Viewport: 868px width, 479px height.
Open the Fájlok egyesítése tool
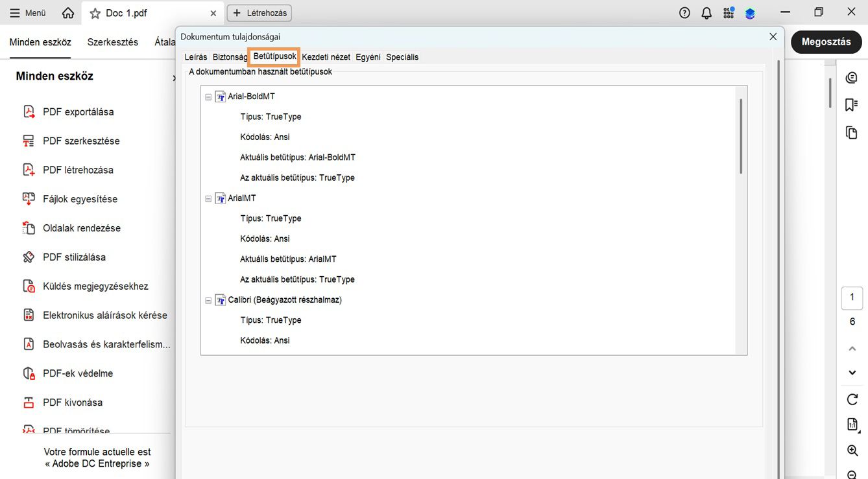(80, 199)
